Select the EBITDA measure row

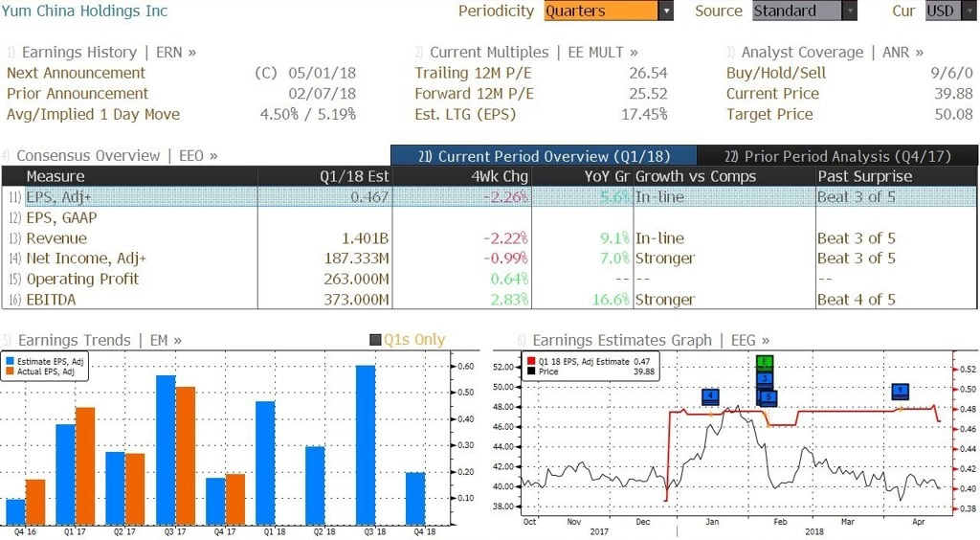click(489, 300)
